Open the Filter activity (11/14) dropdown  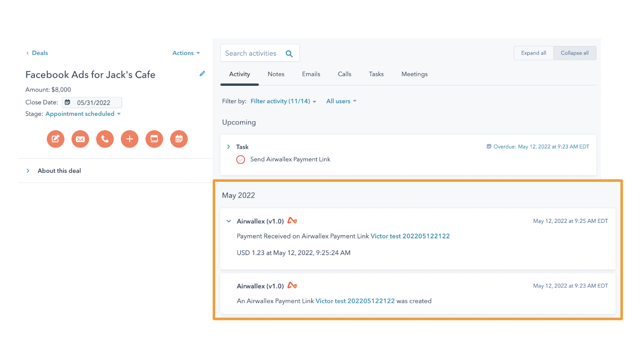click(284, 101)
